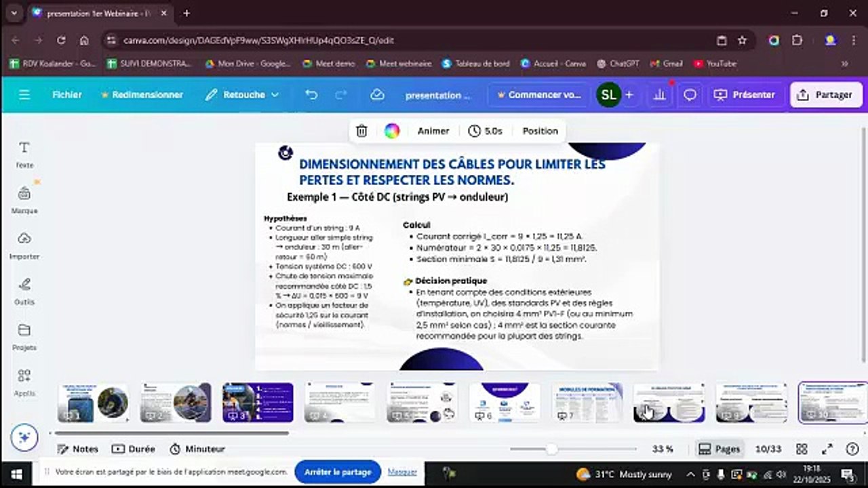Change the 5.0s page duration
Viewport: 868px width, 488px height.
(486, 131)
